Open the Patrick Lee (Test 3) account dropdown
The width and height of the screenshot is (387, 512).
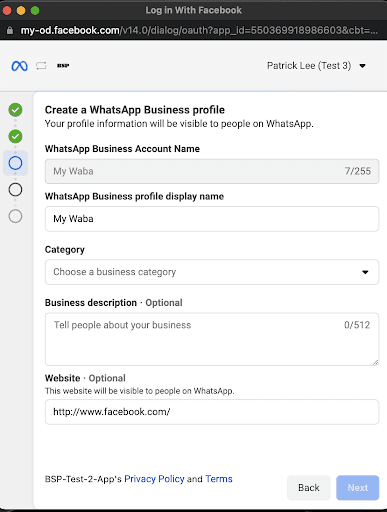(x=316, y=66)
